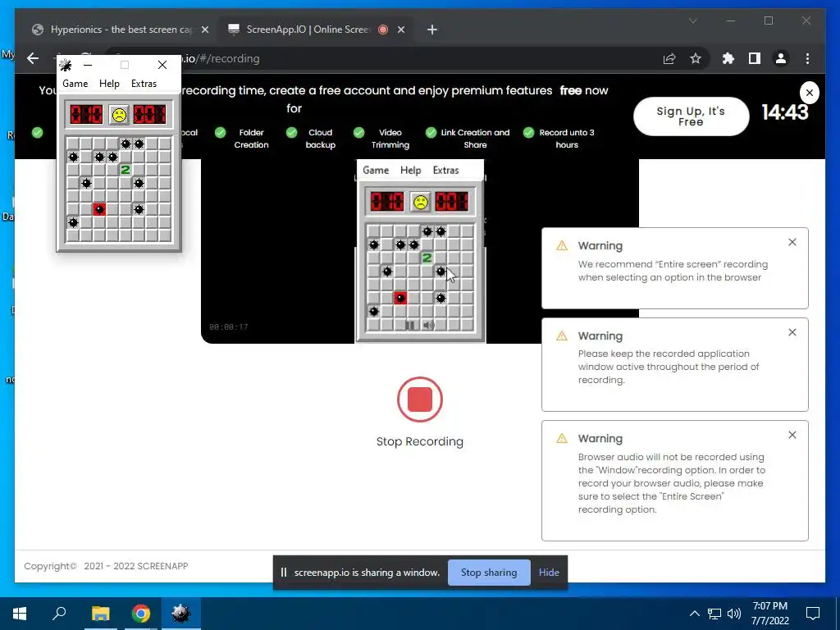Screen dimensions: 840x630
Task: Close the ScreenApp.IO tab
Action: (x=400, y=30)
